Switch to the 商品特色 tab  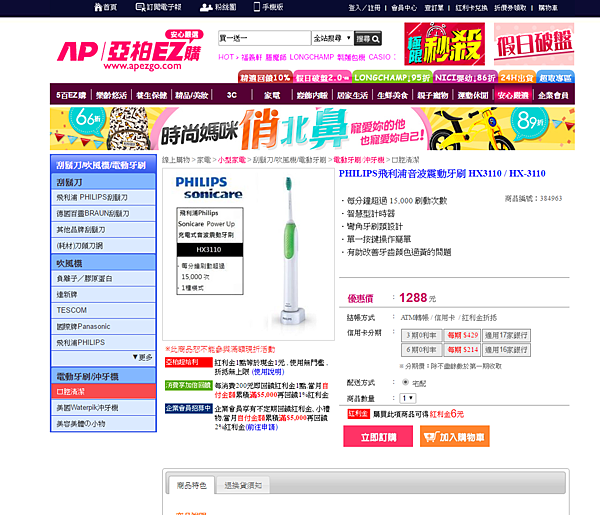pyautogui.click(x=192, y=486)
